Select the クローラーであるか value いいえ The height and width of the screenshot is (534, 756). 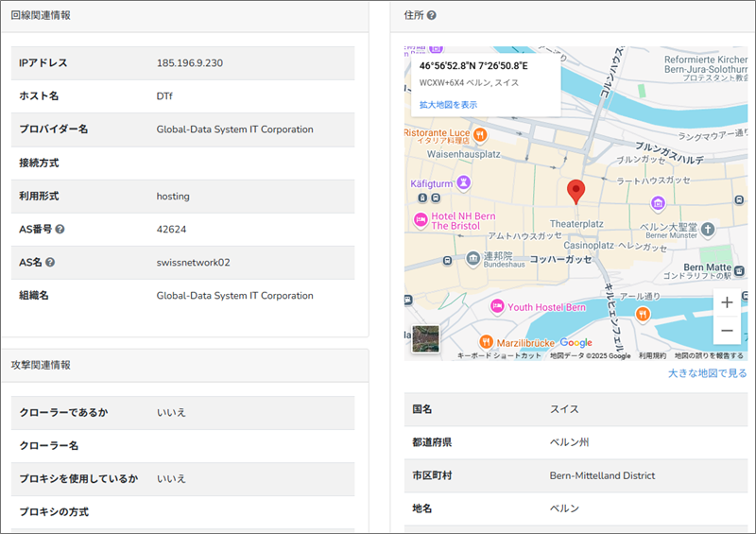[x=171, y=412]
